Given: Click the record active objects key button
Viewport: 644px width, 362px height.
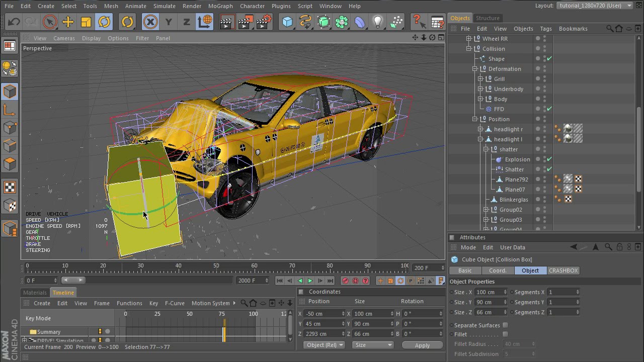Looking at the screenshot, I should coord(345,281).
